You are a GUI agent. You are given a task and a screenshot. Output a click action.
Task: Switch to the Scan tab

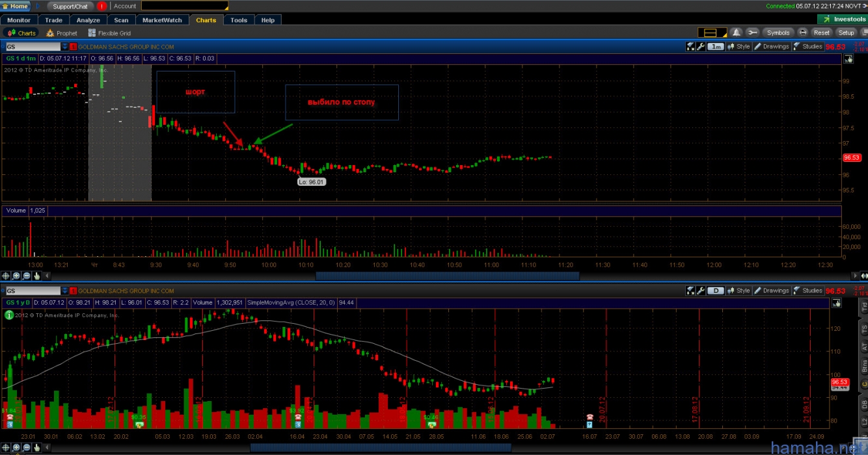121,20
